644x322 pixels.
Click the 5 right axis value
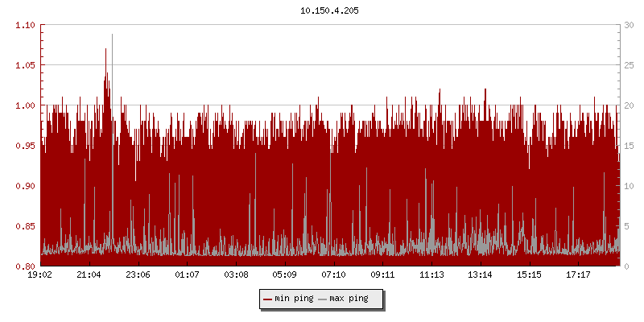tap(628, 226)
